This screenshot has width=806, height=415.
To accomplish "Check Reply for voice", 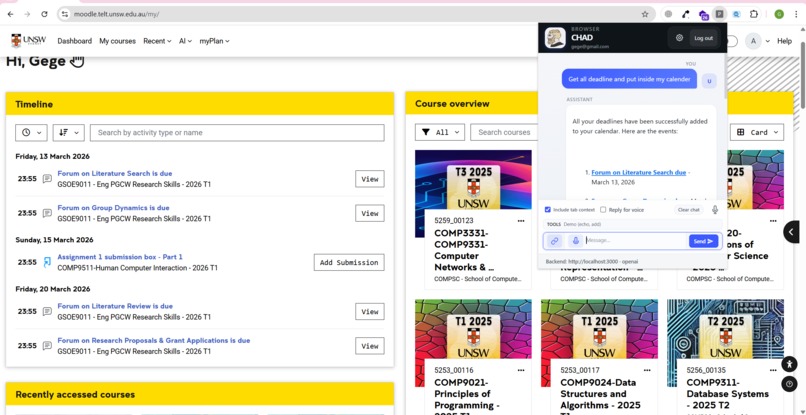I will pyautogui.click(x=603, y=210).
